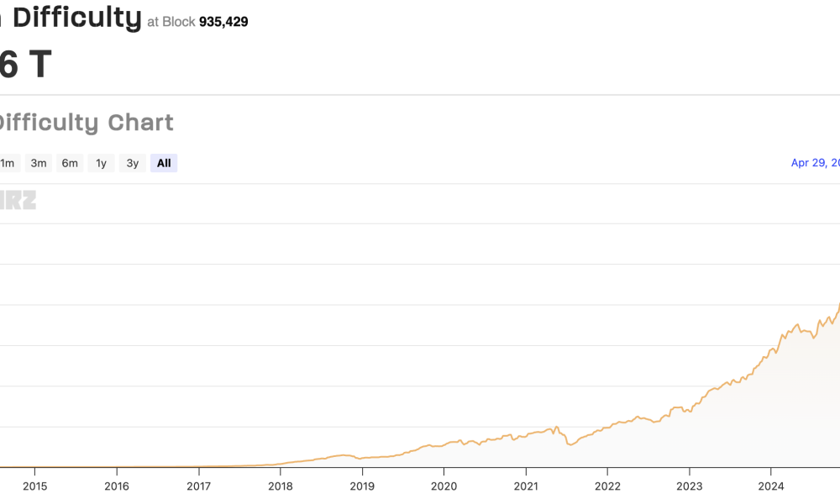Click the 2015 axis label
Image resolution: width=840 pixels, height=504 pixels.
(x=37, y=486)
